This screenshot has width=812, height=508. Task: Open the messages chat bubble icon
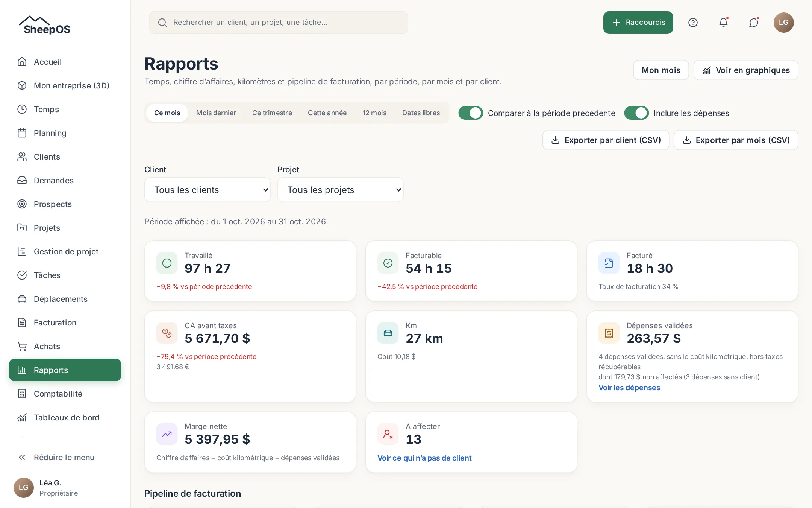pyautogui.click(x=754, y=23)
